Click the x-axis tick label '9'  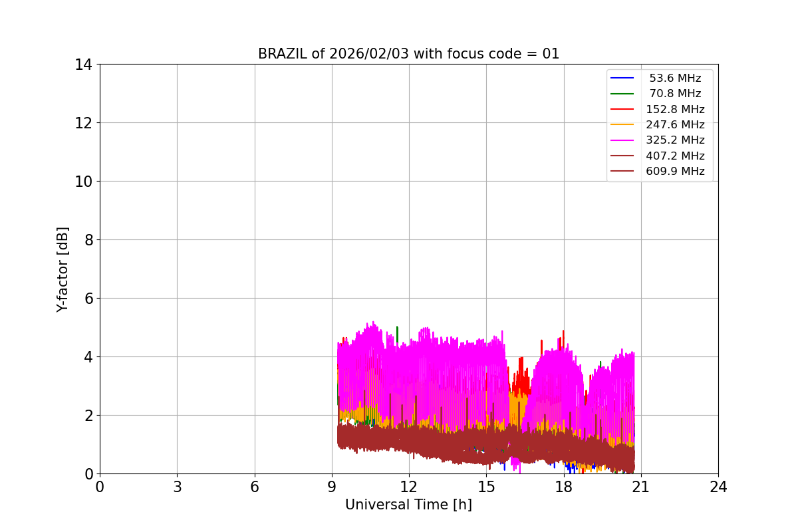(332, 487)
